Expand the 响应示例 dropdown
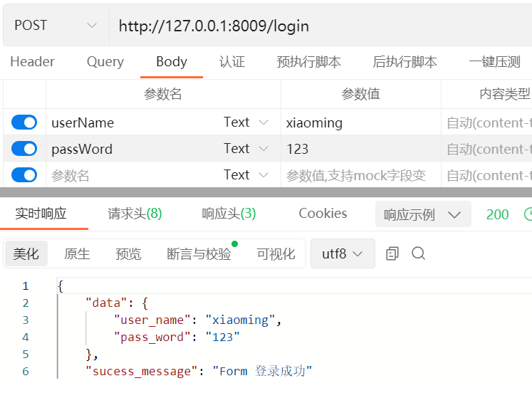 click(422, 214)
